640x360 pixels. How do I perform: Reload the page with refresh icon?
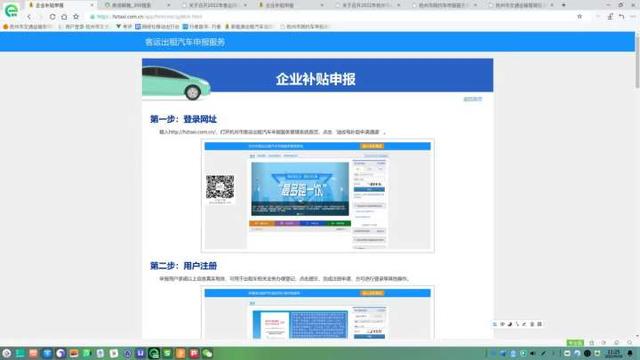(52, 17)
